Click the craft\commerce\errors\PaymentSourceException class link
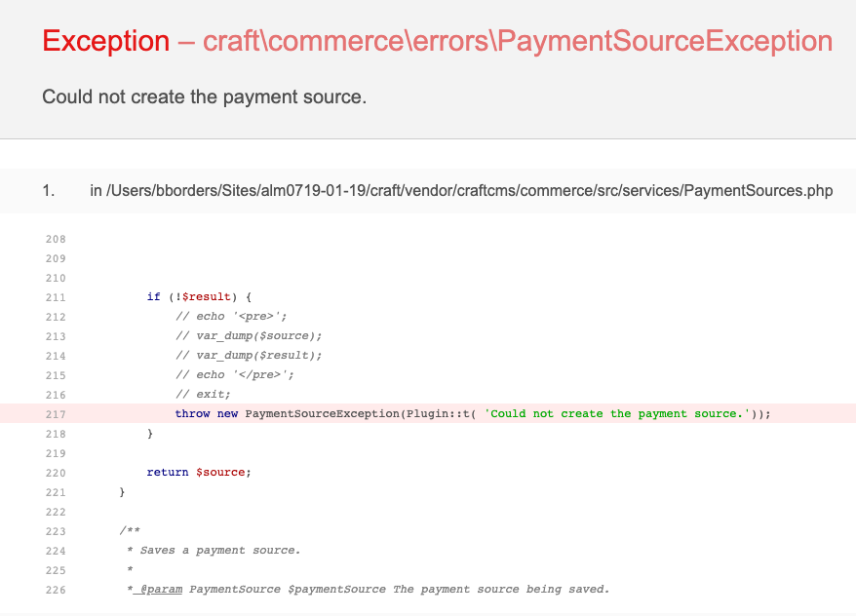 coord(515,41)
